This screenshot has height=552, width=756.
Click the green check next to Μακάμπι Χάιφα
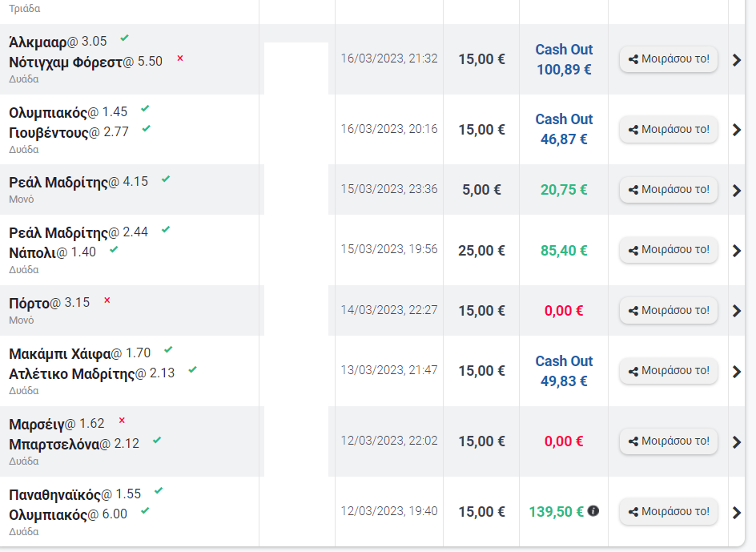pos(168,350)
